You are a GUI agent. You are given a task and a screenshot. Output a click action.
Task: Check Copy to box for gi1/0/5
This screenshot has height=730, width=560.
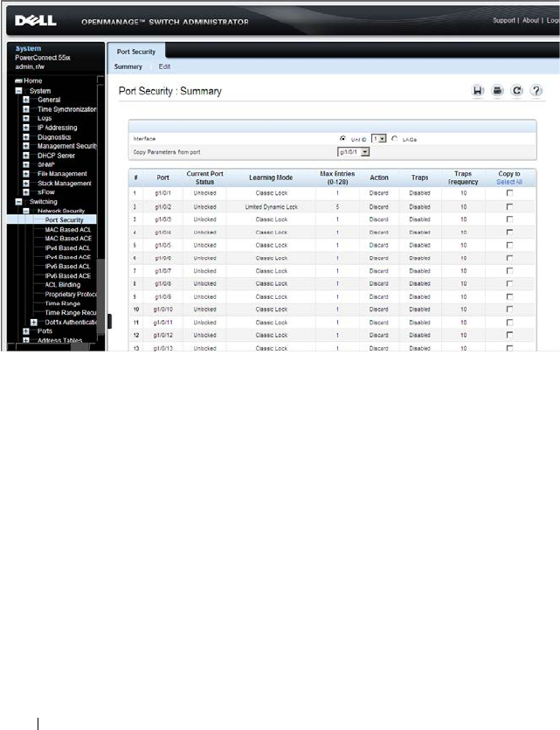click(509, 245)
